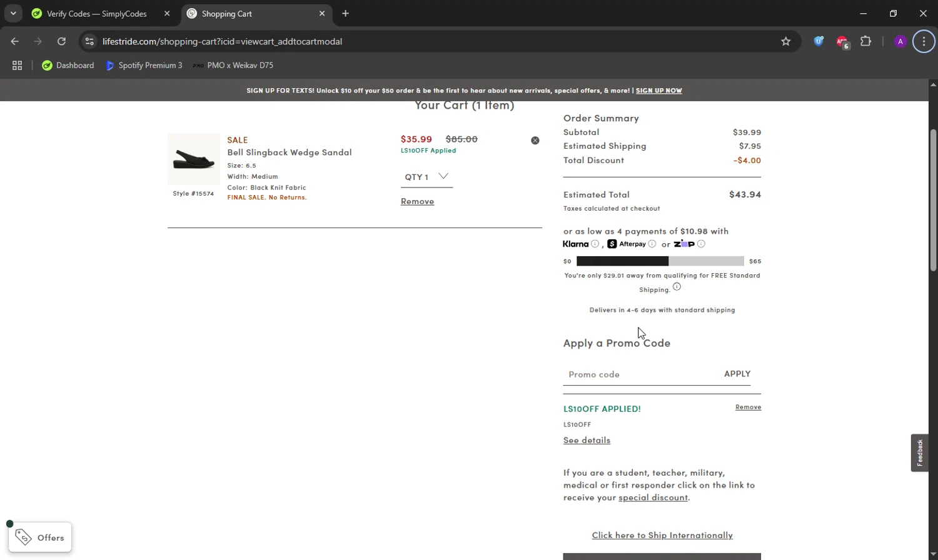
Task: Open Chrome three-dot menu
Action: point(924,41)
